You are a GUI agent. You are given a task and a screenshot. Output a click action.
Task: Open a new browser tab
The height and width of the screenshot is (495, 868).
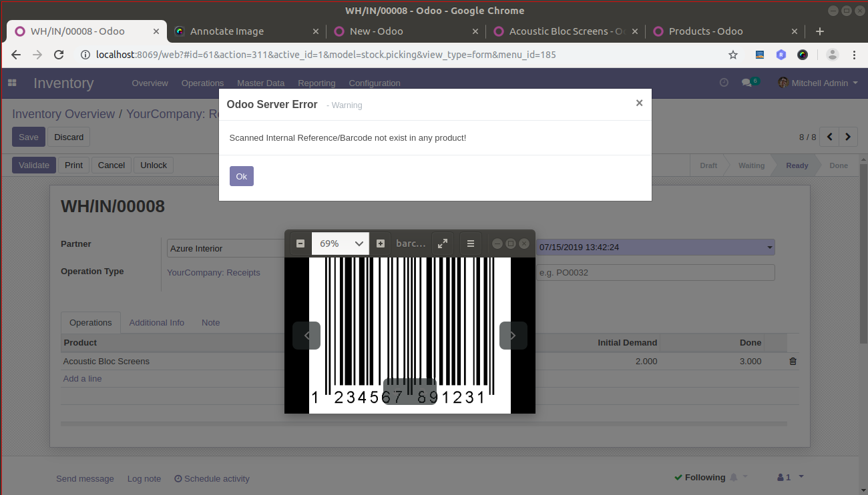pos(820,31)
